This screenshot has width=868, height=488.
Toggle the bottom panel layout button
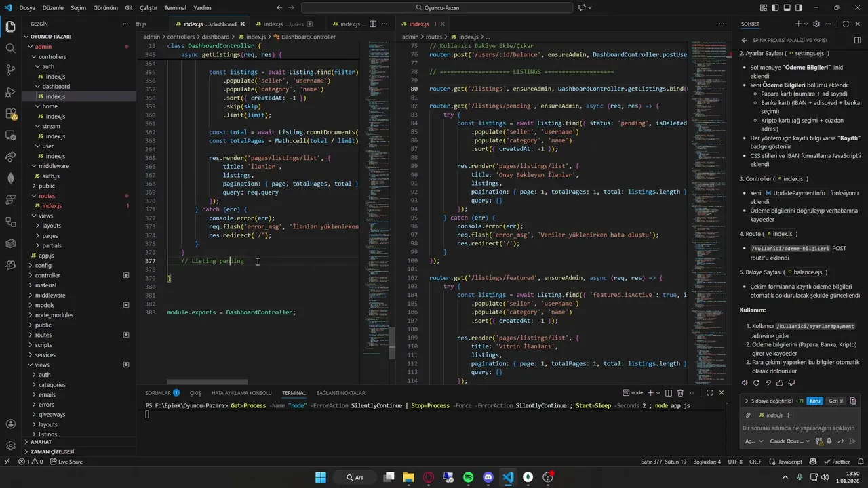[787, 7]
